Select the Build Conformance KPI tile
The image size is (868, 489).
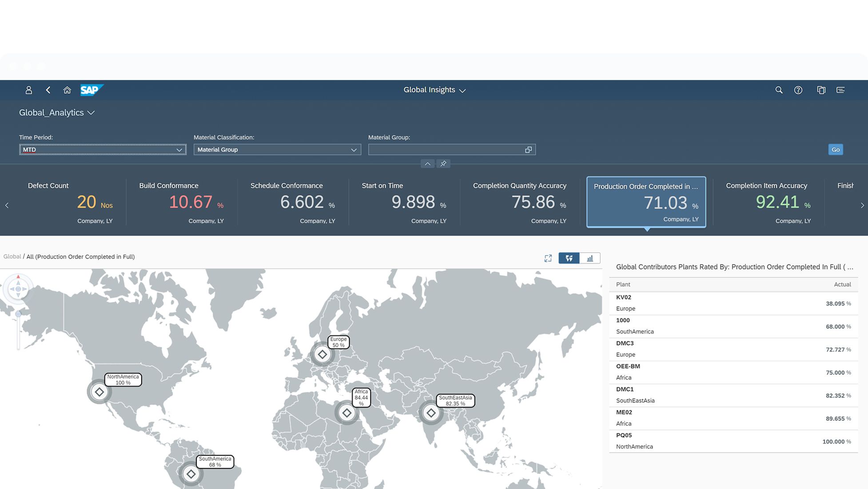(x=181, y=202)
